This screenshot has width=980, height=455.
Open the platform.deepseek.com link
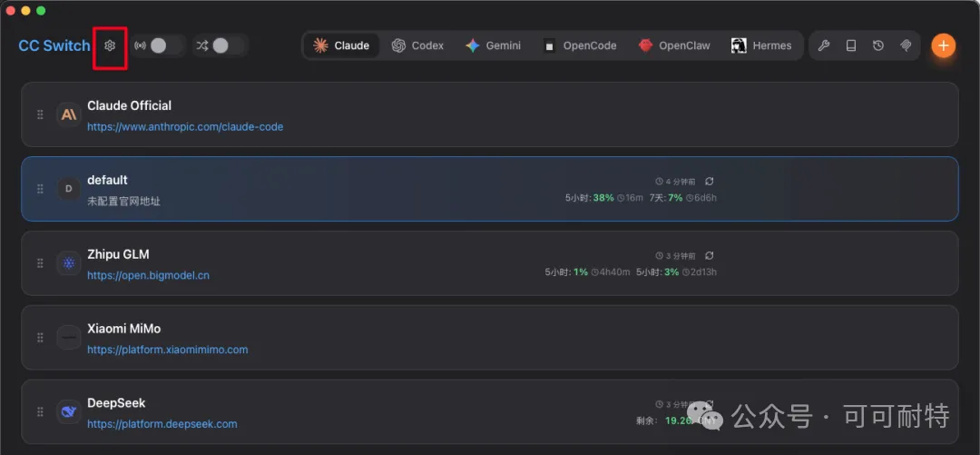click(162, 424)
